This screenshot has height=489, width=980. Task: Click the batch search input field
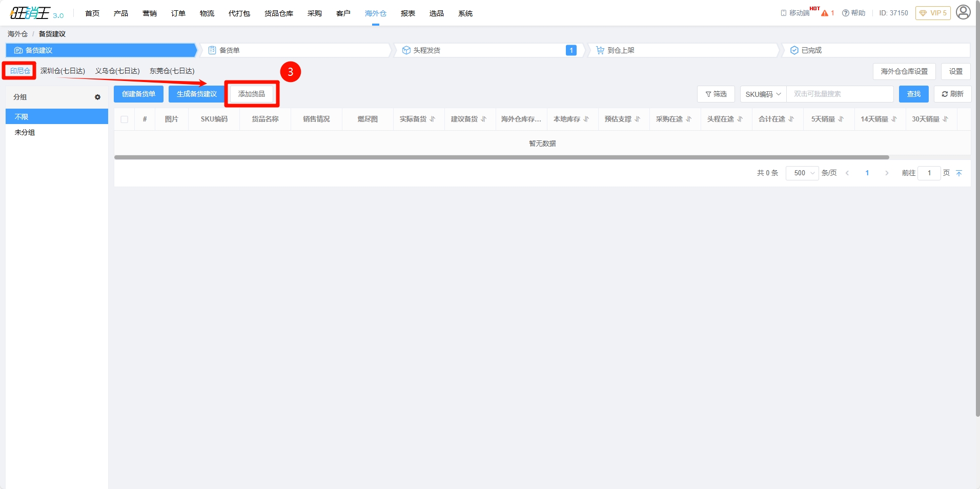[x=840, y=94]
